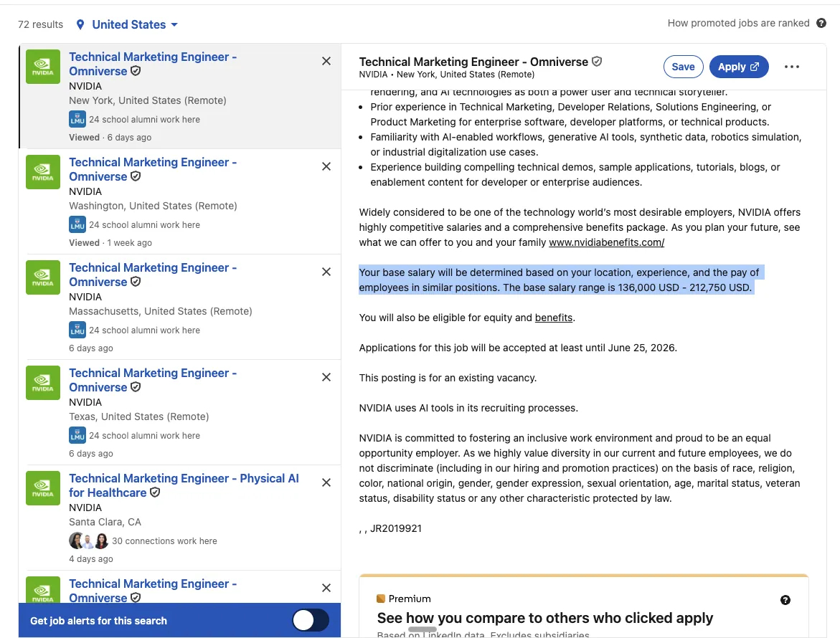Click NVIDIA logo on Santa Clara listing

coord(43,488)
